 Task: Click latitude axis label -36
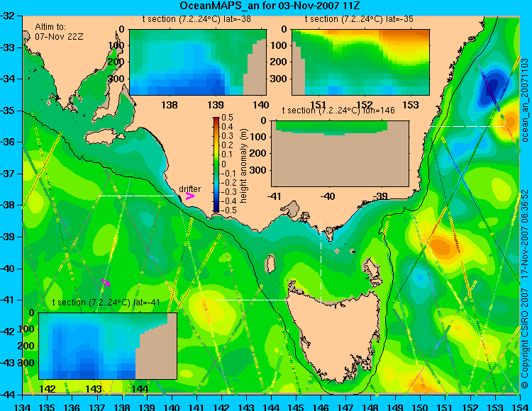coord(7,142)
